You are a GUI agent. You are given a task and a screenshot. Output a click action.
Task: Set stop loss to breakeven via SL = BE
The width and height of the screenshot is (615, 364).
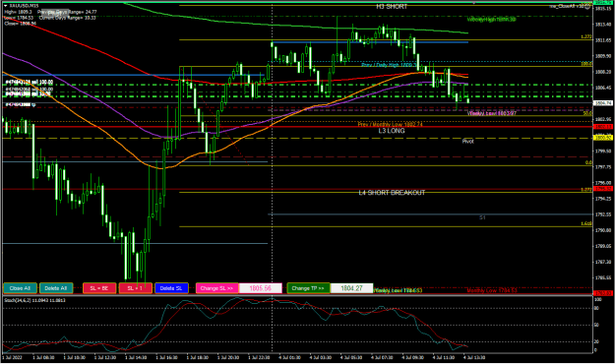[99, 288]
